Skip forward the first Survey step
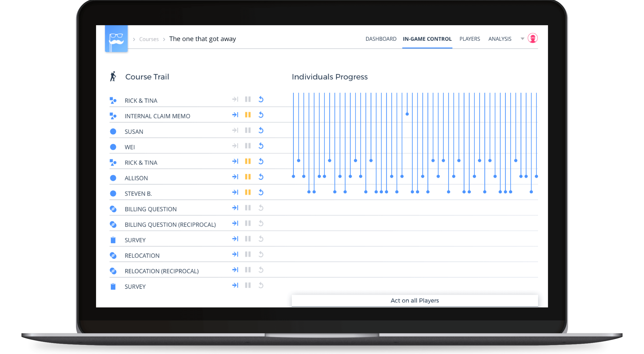Image resolution: width=644 pixels, height=354 pixels. coord(235,239)
